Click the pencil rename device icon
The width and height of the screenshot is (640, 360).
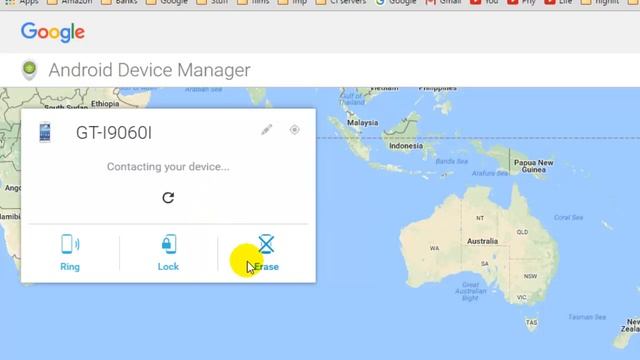(x=267, y=130)
